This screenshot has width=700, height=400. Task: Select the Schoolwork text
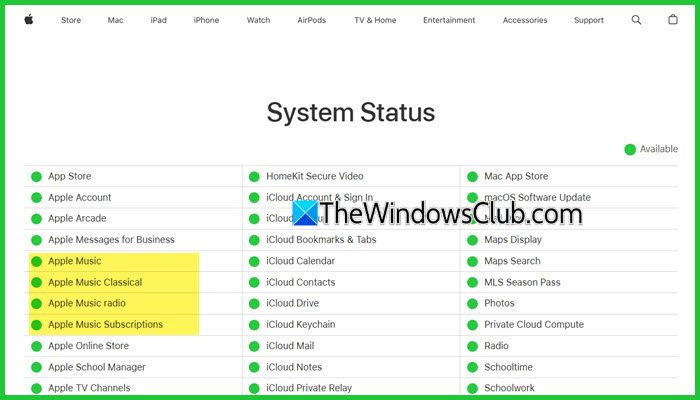(509, 388)
